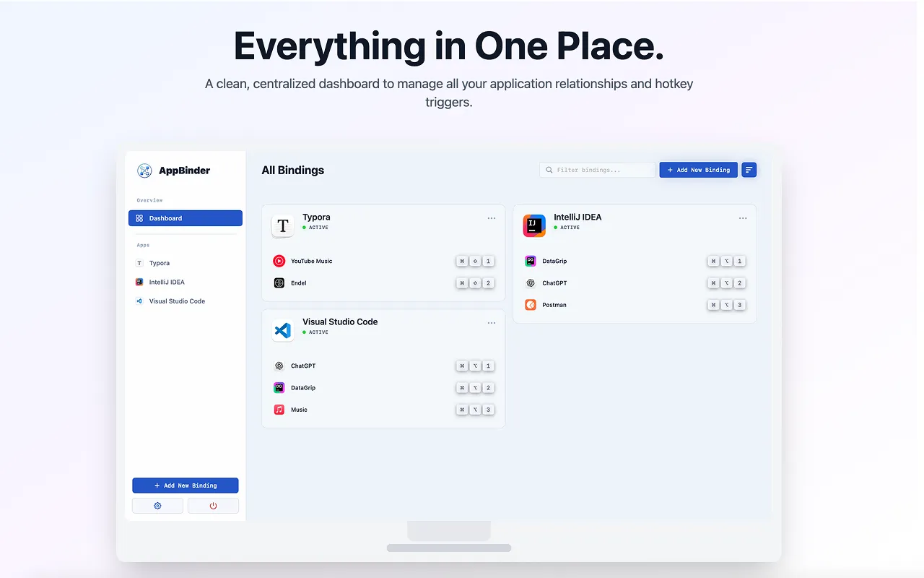This screenshot has width=924, height=578.
Task: Open the Dashboard sidebar item
Action: pyautogui.click(x=186, y=218)
